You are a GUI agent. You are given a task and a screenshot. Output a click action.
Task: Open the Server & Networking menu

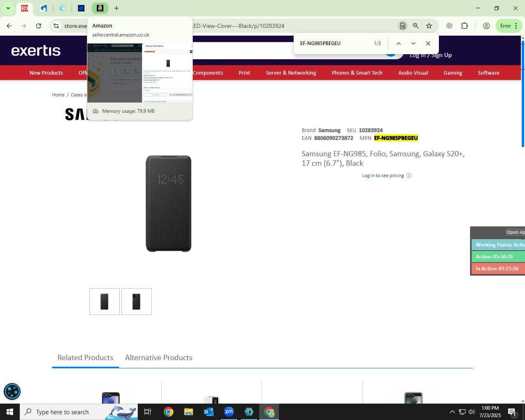tap(291, 73)
